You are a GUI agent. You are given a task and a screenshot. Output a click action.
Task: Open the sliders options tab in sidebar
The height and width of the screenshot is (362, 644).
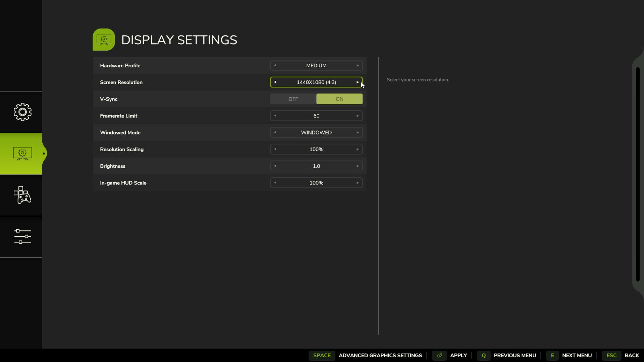(22, 237)
